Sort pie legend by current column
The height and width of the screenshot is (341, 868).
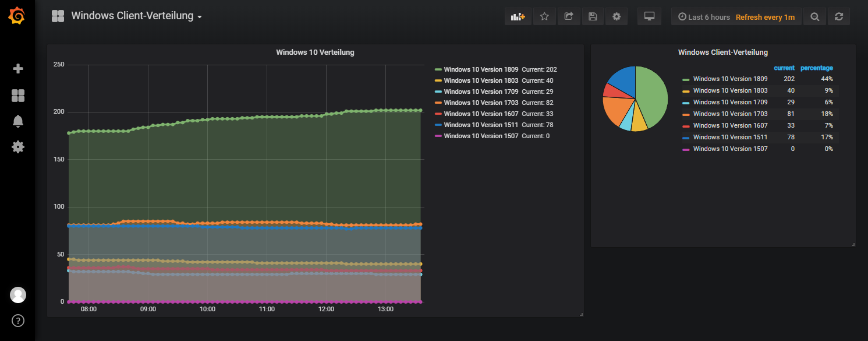coord(784,68)
